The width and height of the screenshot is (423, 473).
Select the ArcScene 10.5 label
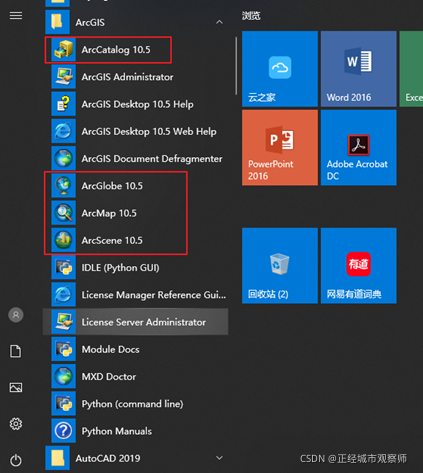pyautogui.click(x=112, y=240)
